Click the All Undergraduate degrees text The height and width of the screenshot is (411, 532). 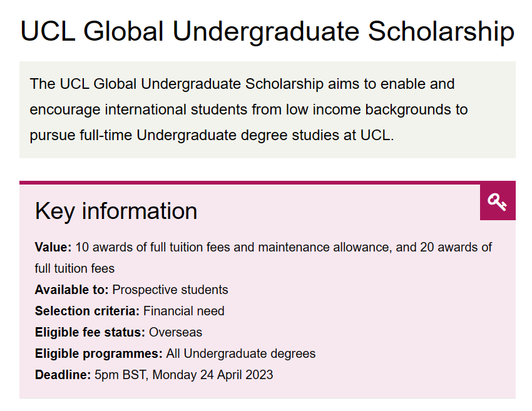241,353
